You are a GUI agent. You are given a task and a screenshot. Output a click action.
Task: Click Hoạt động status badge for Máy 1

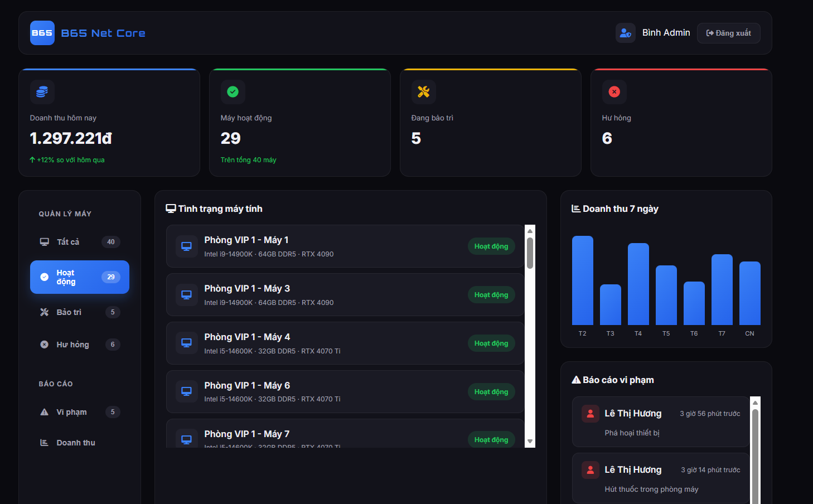(x=491, y=246)
